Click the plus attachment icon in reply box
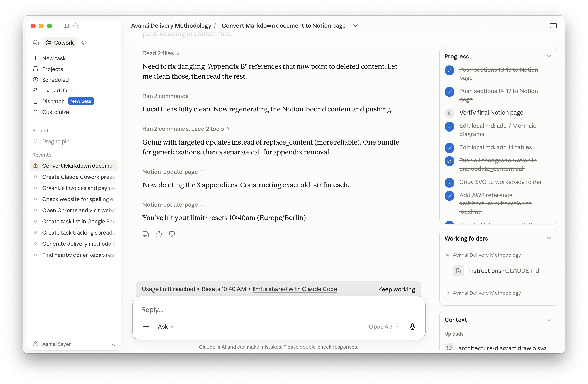 pyautogui.click(x=146, y=326)
